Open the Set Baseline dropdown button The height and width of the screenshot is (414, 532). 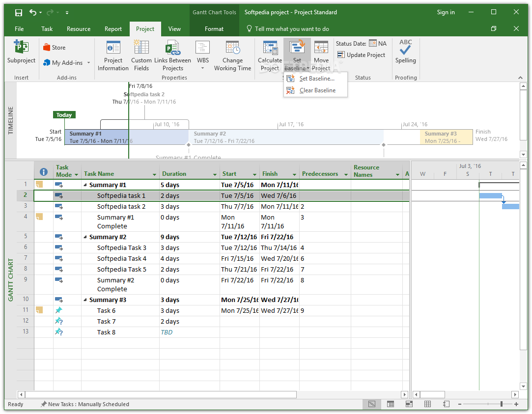coord(297,68)
